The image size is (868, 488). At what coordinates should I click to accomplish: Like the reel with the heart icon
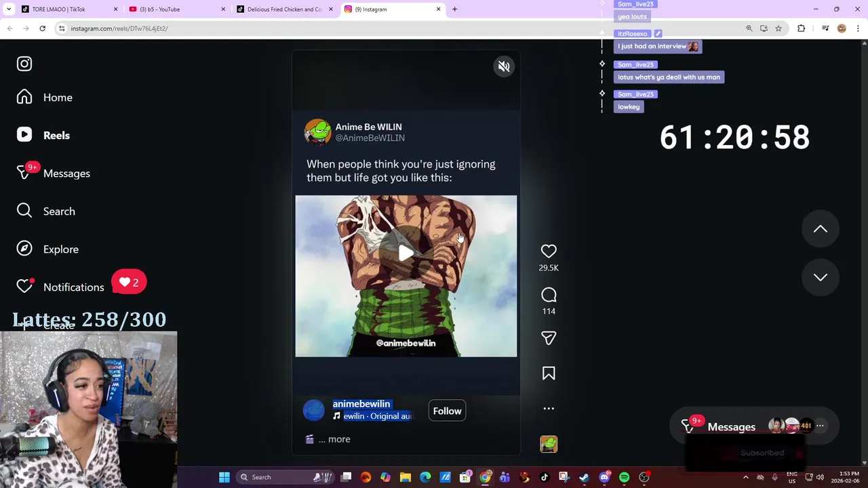[549, 251]
